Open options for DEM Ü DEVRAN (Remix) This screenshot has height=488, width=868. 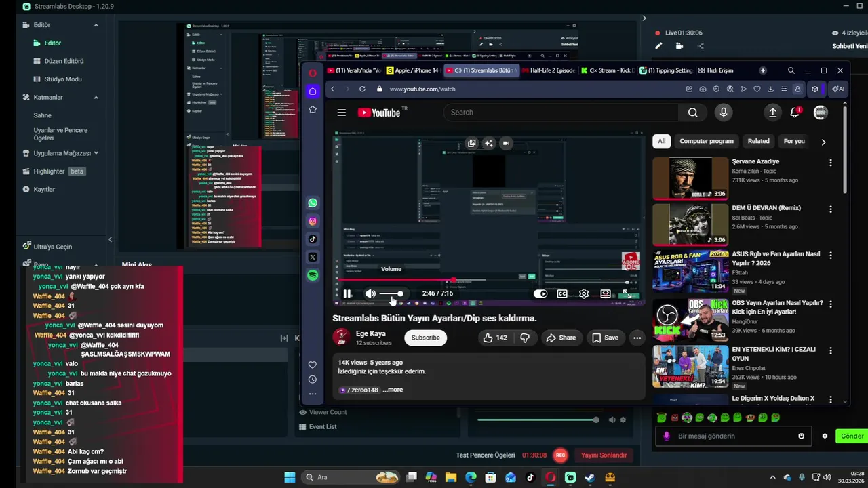pyautogui.click(x=831, y=209)
